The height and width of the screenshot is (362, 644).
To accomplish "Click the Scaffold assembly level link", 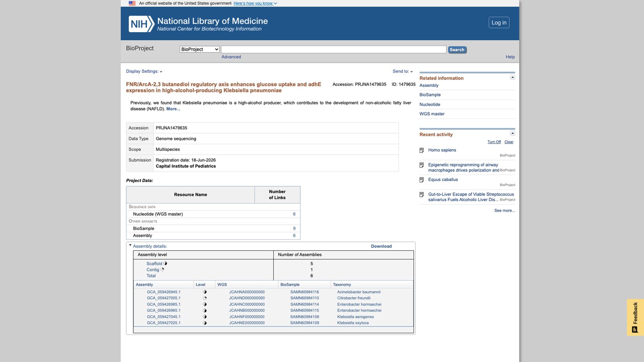I will pyautogui.click(x=154, y=264).
